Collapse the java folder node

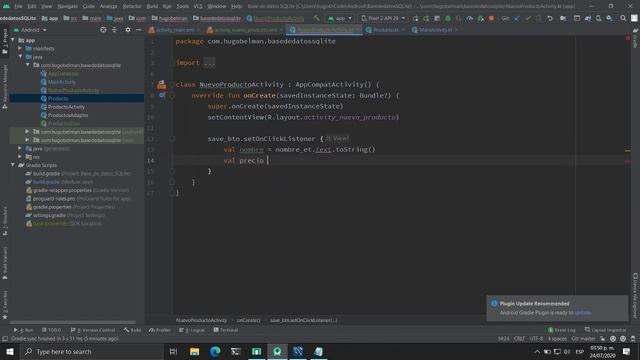point(20,57)
